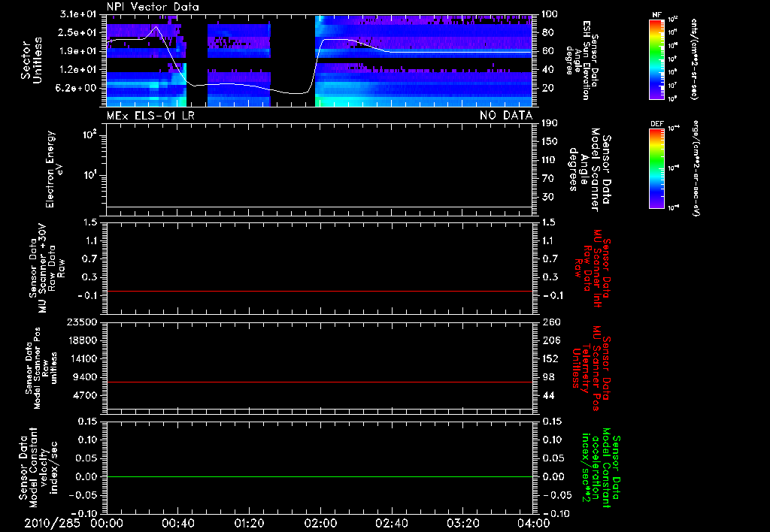Click the 'Model Scanner Pos Raw' axis label
Viewport: 770px width, 532px height.
click(x=41, y=368)
